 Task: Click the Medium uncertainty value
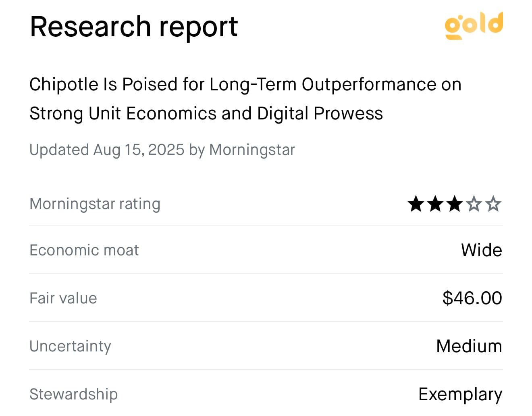point(470,346)
